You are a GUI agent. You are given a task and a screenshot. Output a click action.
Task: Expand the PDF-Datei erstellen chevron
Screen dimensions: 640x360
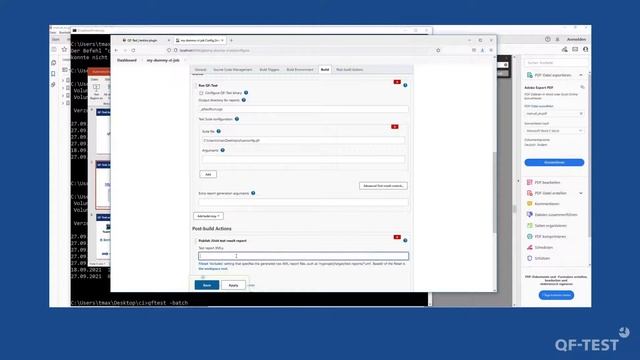[581, 193]
